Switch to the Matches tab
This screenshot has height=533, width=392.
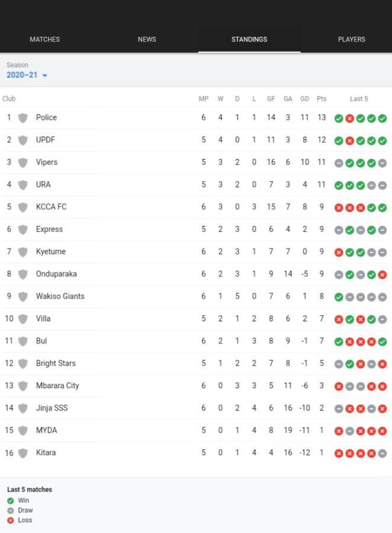(45, 40)
